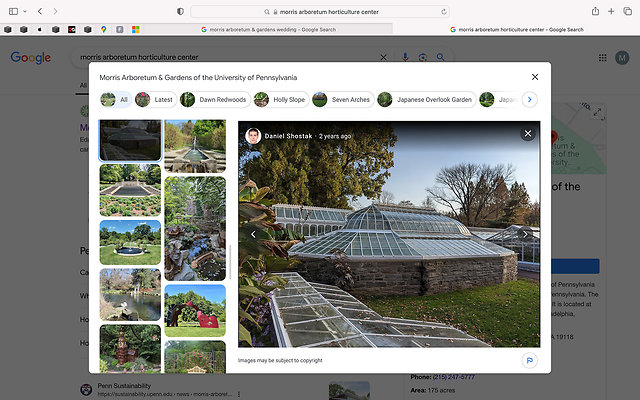This screenshot has height=400, width=640.
Task: Open a new tab with the plus icon
Action: [x=611, y=11]
